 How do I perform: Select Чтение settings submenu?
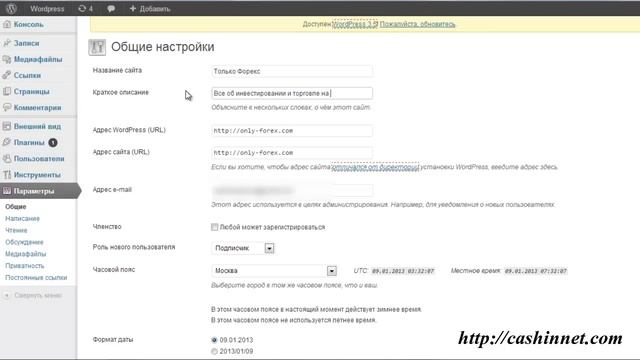pyautogui.click(x=16, y=230)
